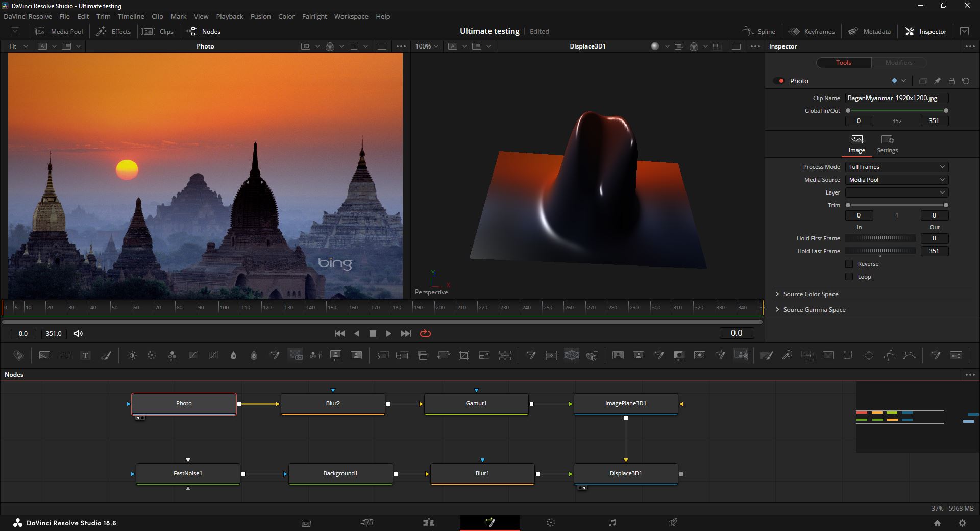Image resolution: width=980 pixels, height=531 pixels.
Task: Open the Layer dropdown
Action: click(897, 192)
